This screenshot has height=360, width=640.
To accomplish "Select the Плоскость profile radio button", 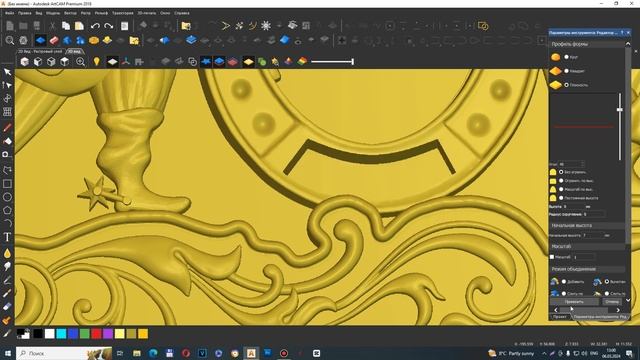I will (567, 85).
